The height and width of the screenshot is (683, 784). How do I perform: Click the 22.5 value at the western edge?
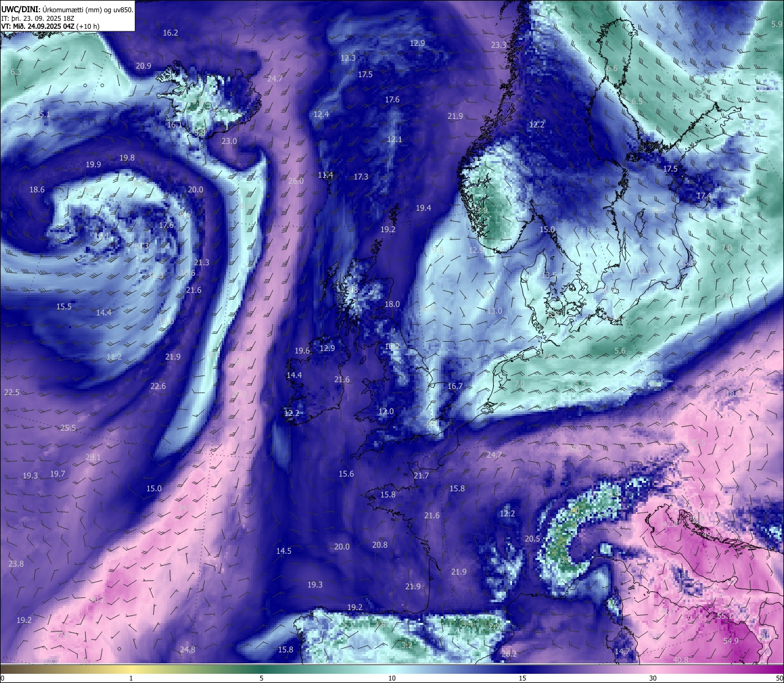(x=12, y=392)
